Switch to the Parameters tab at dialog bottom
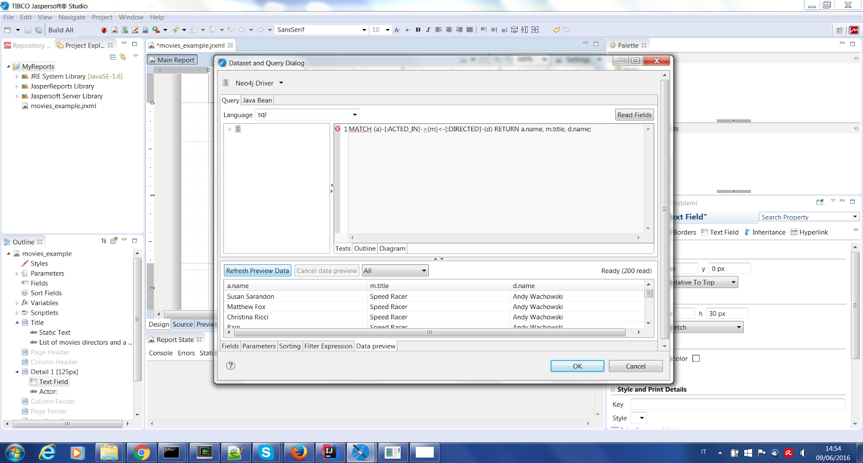 pos(259,346)
